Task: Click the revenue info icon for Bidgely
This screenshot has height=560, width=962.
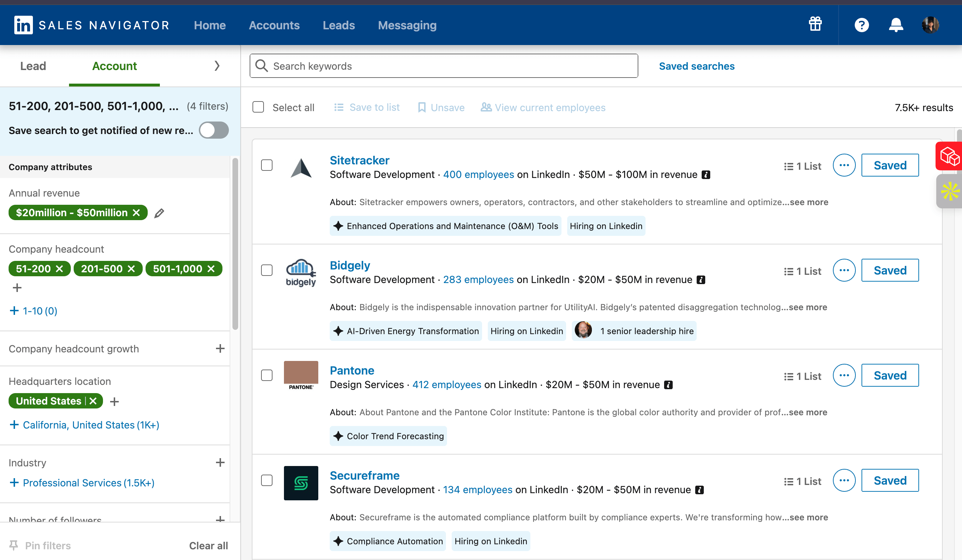Action: (701, 279)
